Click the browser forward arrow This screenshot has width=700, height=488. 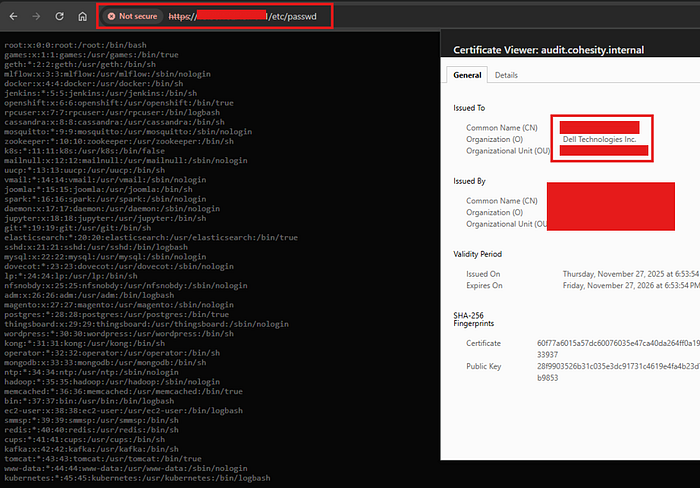[x=36, y=17]
